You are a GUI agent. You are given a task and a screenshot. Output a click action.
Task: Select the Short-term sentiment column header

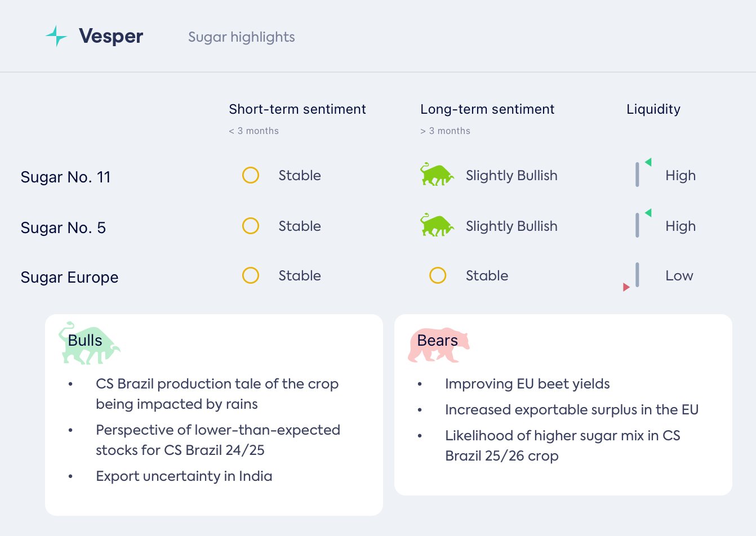[297, 109]
